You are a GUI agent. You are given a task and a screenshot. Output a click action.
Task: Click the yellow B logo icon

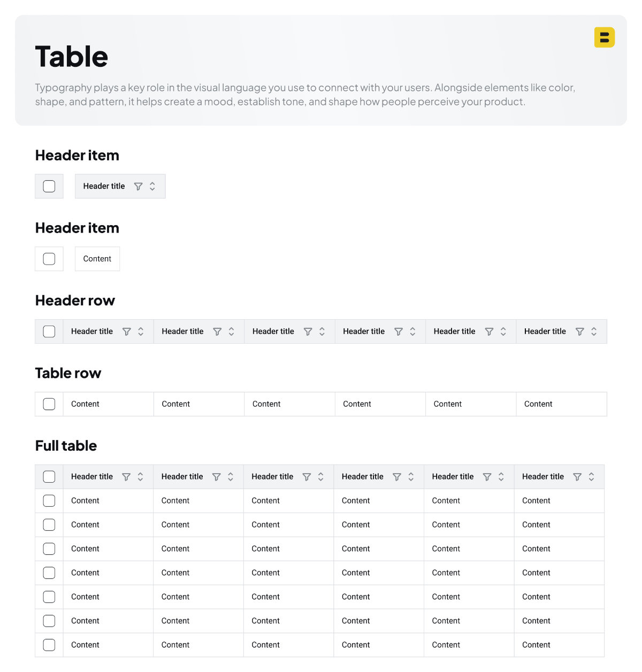coord(605,37)
